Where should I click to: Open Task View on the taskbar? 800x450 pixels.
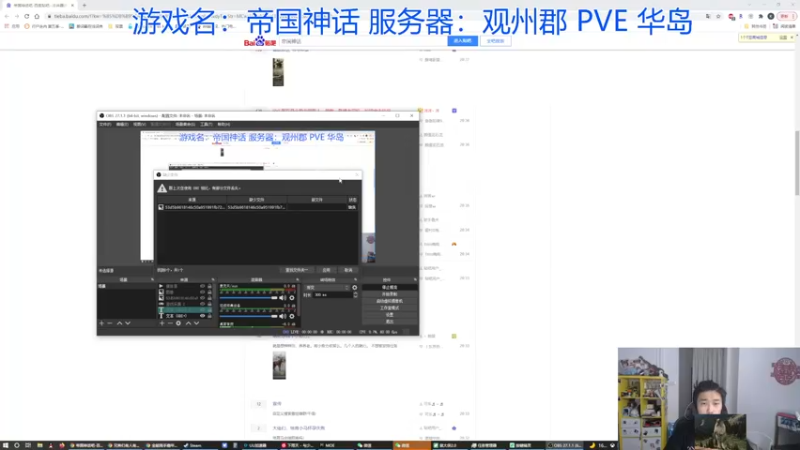pos(28,445)
